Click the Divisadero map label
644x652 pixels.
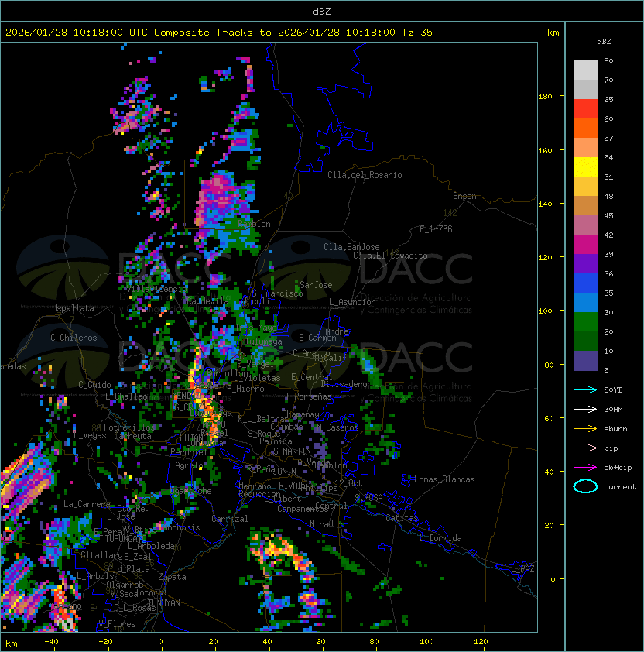point(344,384)
